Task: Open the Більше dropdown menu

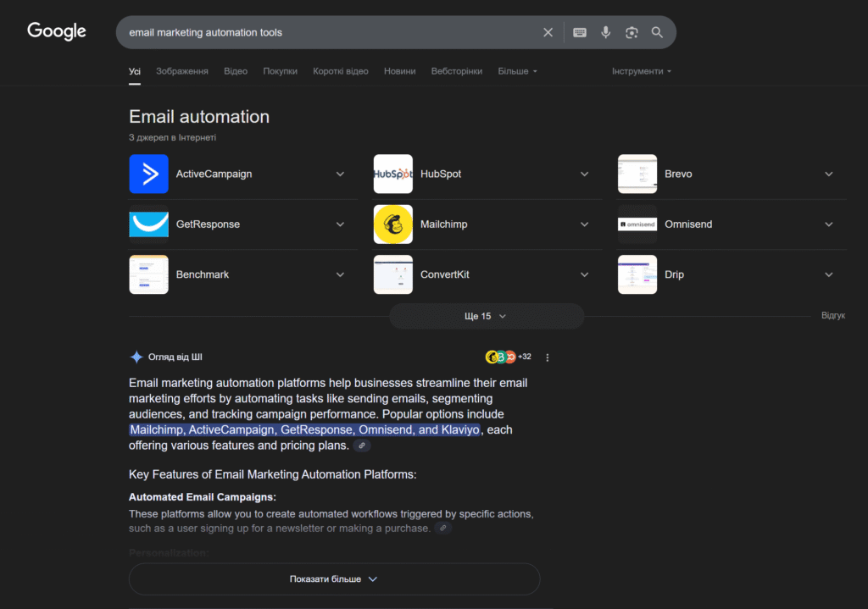Action: point(517,71)
